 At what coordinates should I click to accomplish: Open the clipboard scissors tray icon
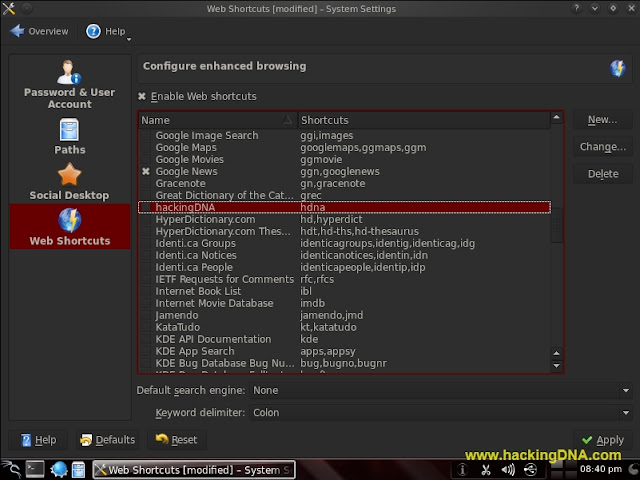click(x=486, y=470)
